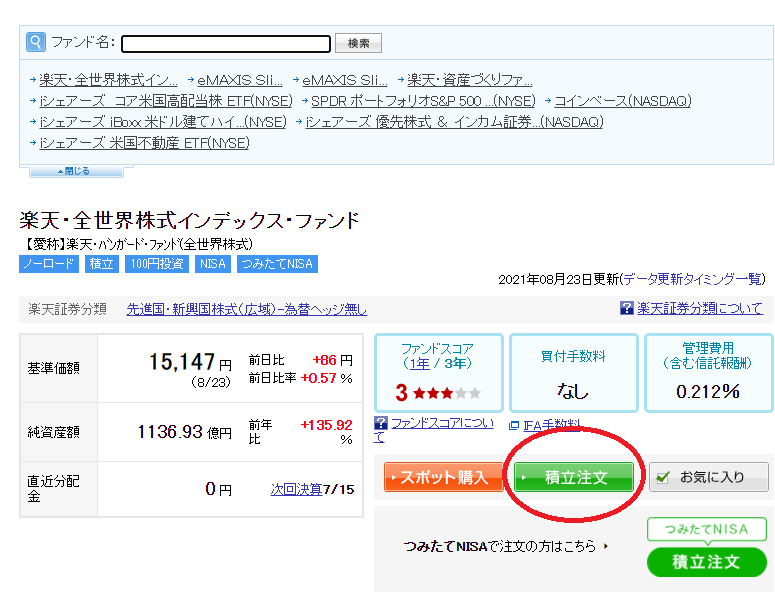Open ファンドスコアについて link
This screenshot has height=594, width=775.
[441, 424]
